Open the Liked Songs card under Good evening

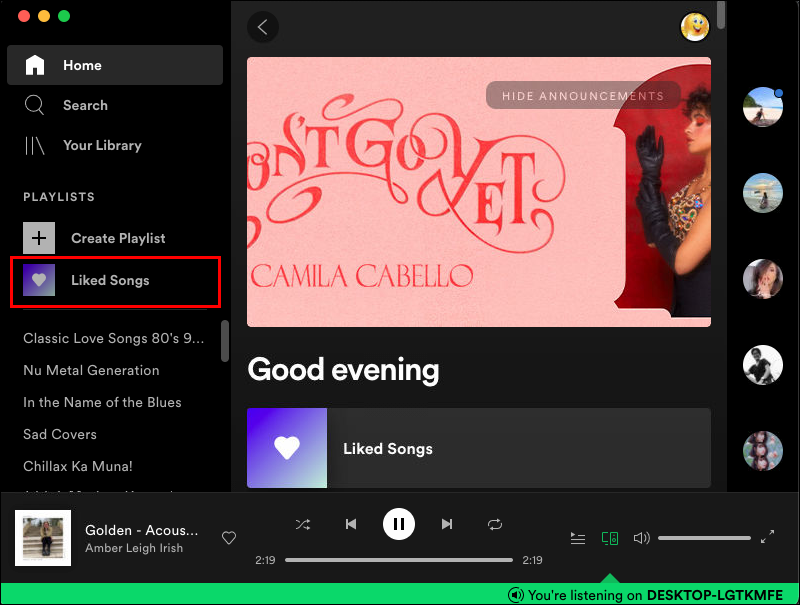[x=479, y=448]
